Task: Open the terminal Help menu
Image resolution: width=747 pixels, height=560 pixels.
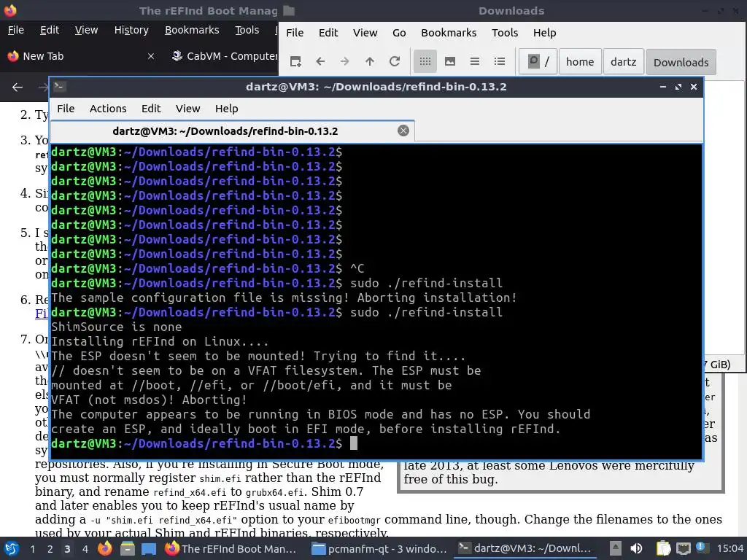Action: [x=226, y=109]
